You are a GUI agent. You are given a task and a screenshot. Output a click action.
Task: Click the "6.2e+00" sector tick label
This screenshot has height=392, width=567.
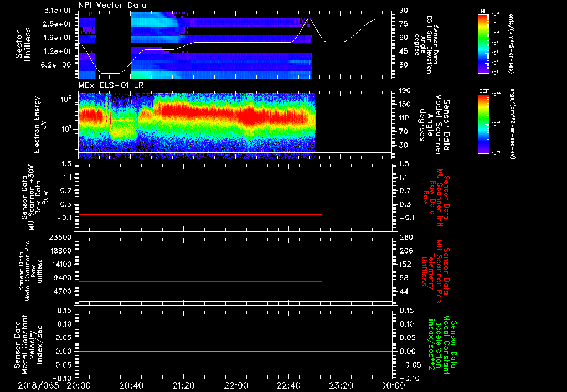(x=57, y=65)
